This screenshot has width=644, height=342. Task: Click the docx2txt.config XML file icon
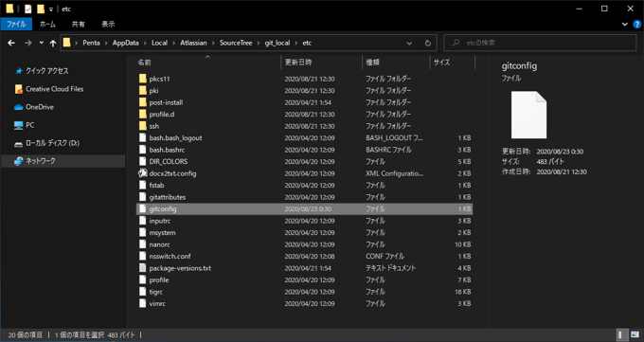(x=142, y=173)
